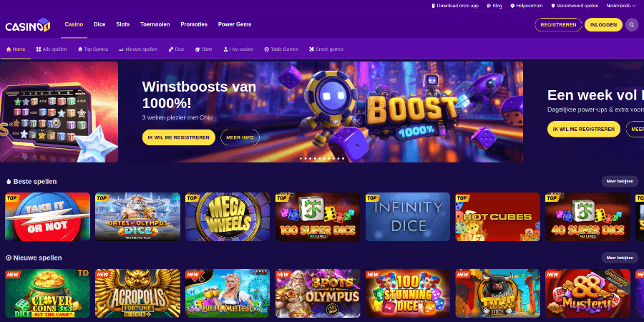Screen dimensions: 644x322
Task: Click the Dice icon in subnav
Action: [171, 49]
